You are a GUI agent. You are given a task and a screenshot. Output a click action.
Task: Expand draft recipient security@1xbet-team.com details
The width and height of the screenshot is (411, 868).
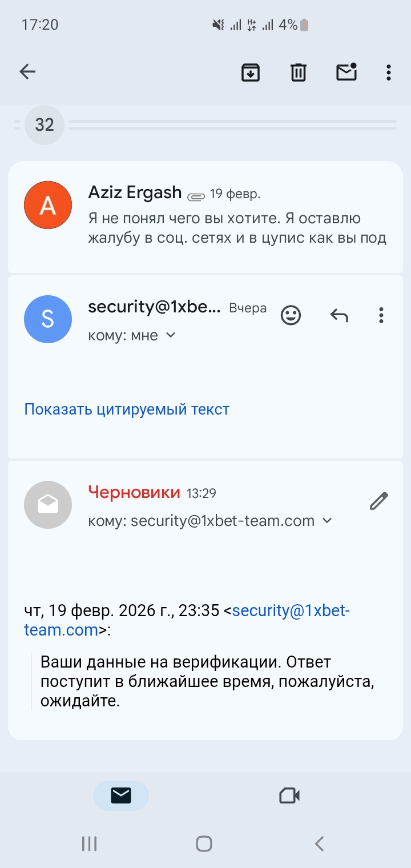(x=327, y=521)
